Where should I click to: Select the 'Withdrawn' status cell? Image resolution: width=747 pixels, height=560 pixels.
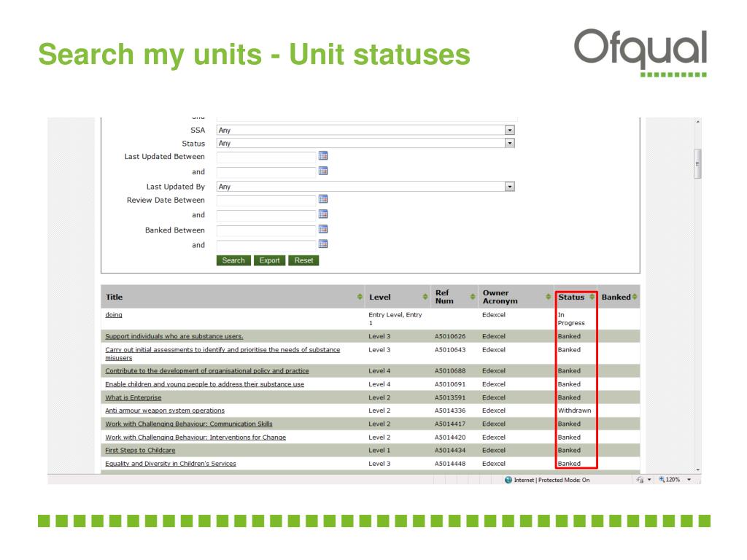coord(575,411)
